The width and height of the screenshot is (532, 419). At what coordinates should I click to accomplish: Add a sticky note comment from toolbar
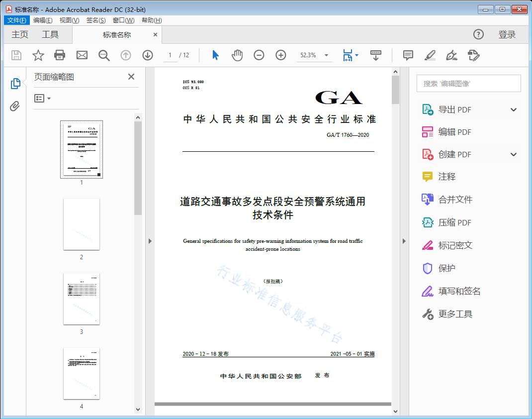pyautogui.click(x=408, y=55)
